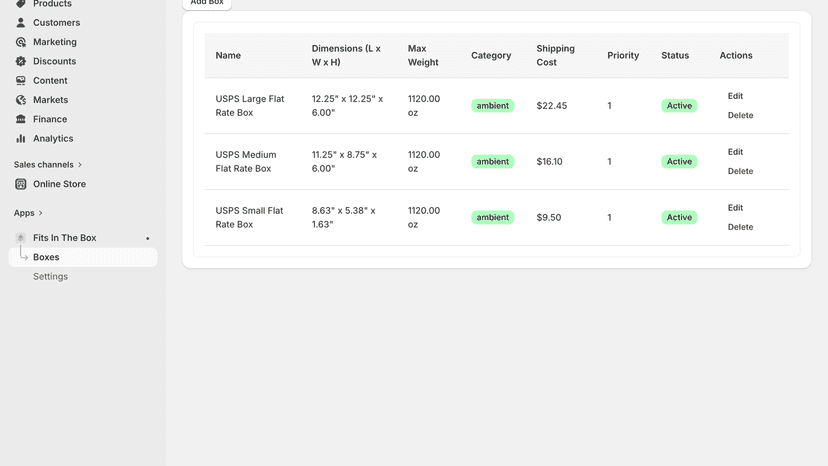Click max weight of the Large Flat Rate Box
The image size is (828, 466).
[424, 106]
